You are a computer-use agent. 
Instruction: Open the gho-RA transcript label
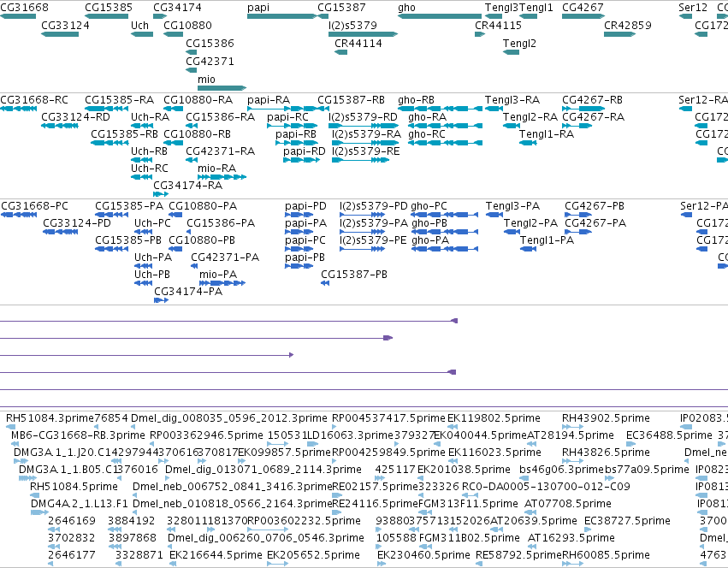click(x=427, y=117)
